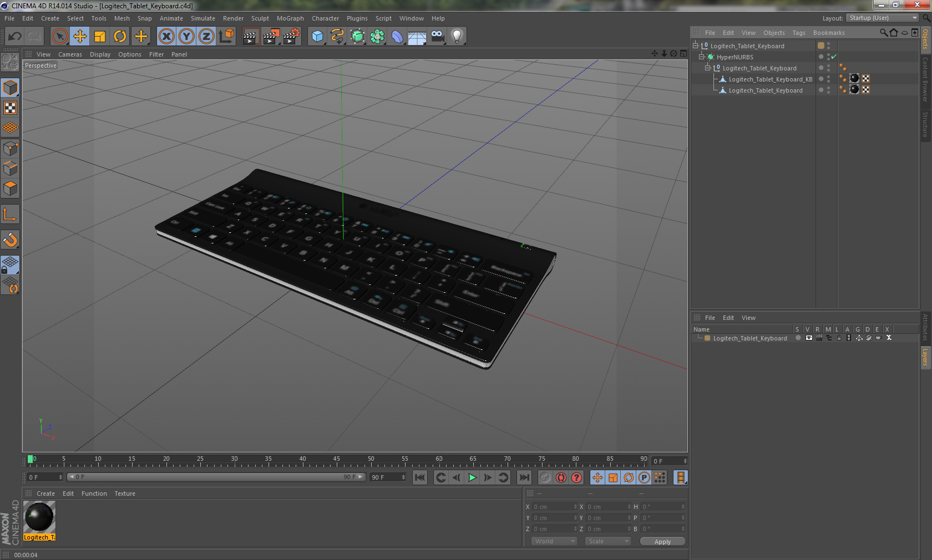This screenshot has height=560, width=932.
Task: Open the Simulate menu
Action: click(203, 18)
